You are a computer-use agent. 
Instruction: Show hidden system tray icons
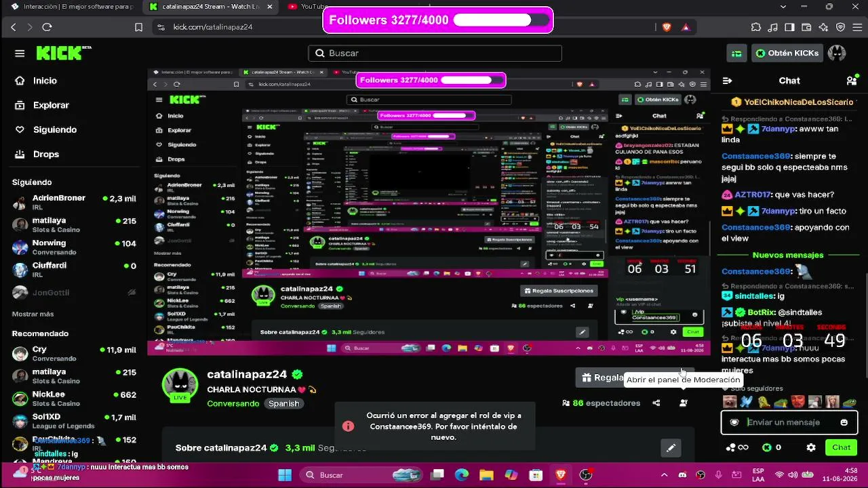(664, 475)
